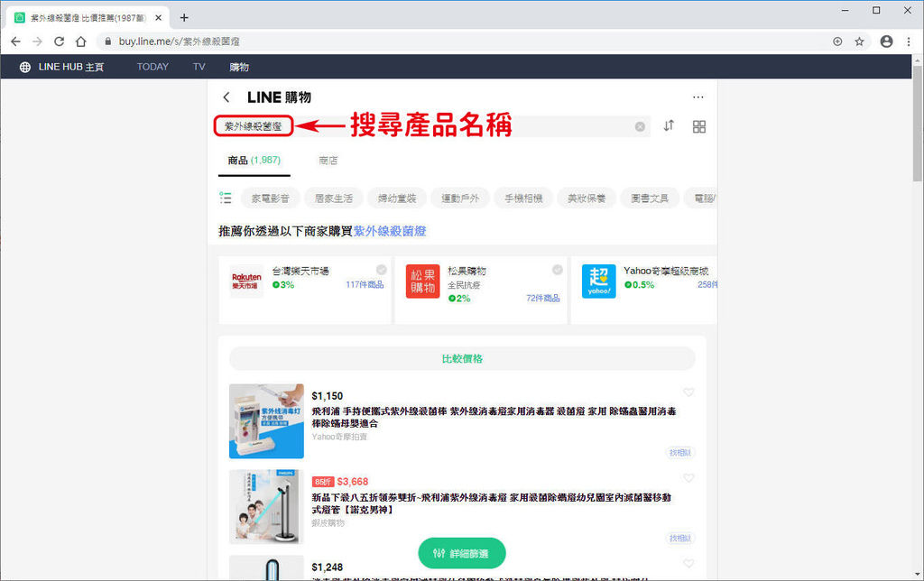Click the 比較價格 button
Viewport: 924px width, 581px height.
(462, 358)
